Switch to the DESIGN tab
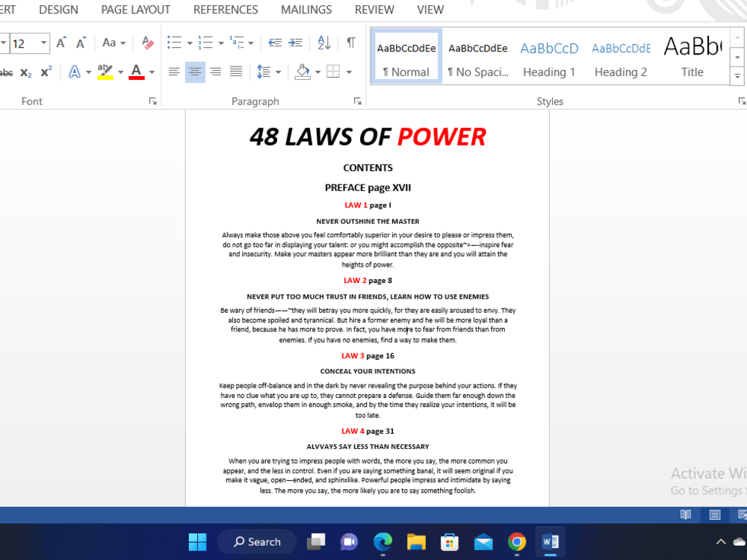This screenshot has height=560, width=747. coord(58,10)
